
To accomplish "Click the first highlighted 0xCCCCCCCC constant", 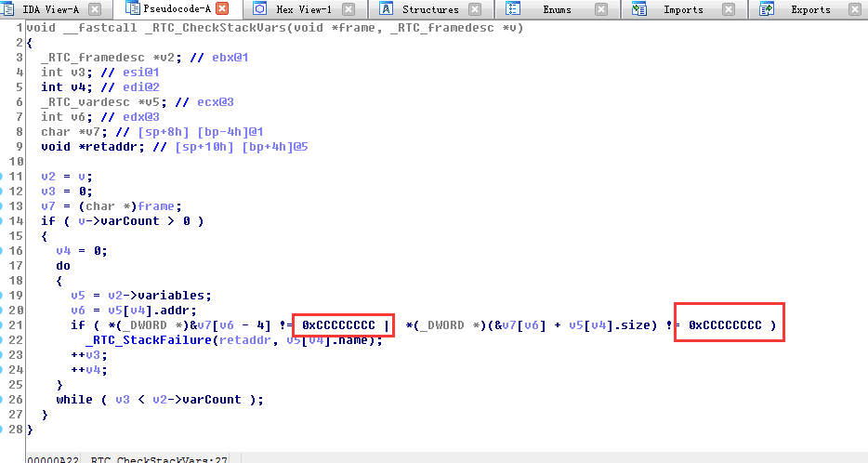I will coord(338,325).
